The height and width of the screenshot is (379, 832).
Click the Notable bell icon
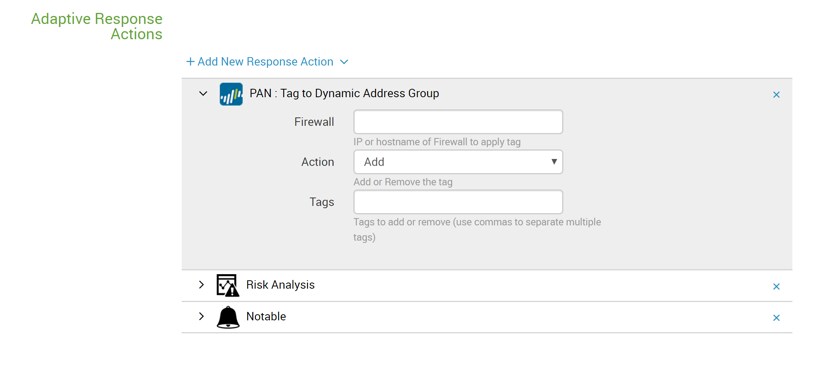(228, 317)
